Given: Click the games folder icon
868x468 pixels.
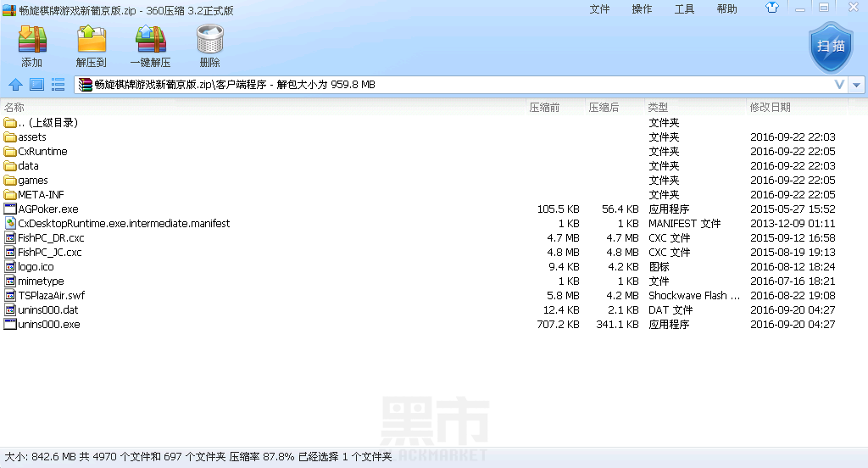Looking at the screenshot, I should tap(10, 181).
